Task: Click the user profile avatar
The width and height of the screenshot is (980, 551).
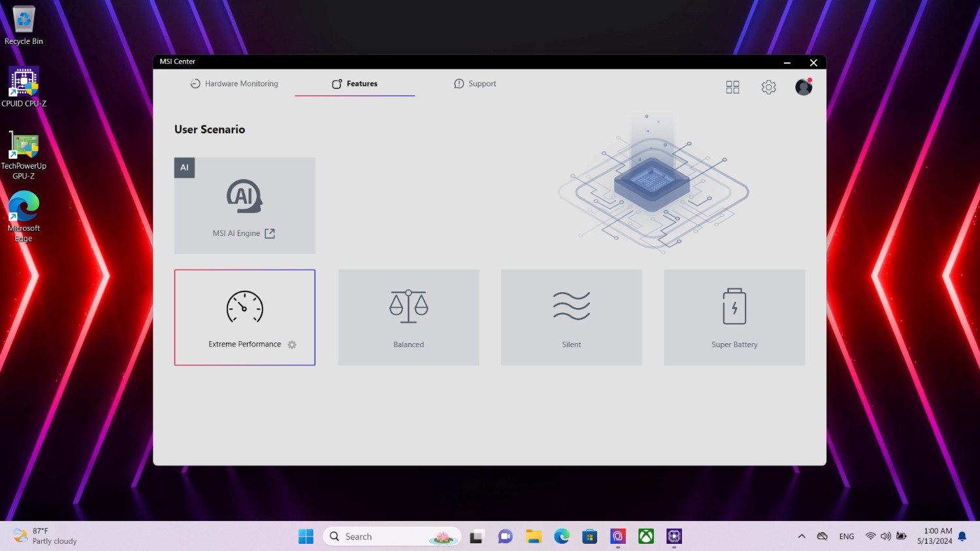Action: pos(804,87)
